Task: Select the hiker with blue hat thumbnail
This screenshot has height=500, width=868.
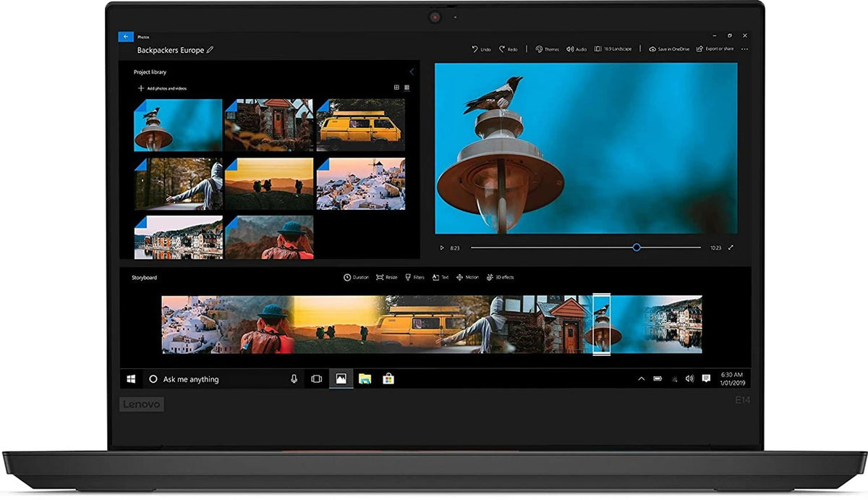Action: click(269, 237)
